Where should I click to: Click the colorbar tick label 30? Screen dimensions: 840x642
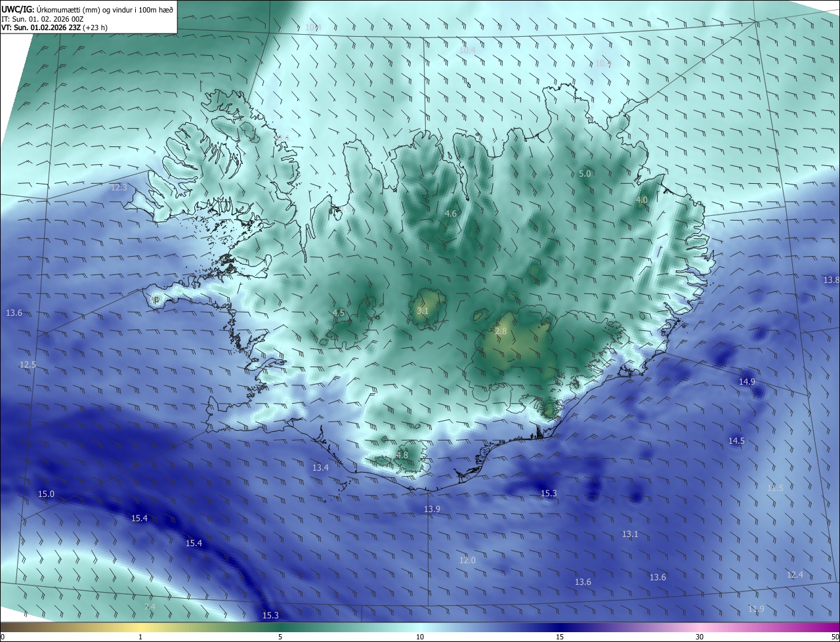(700, 637)
